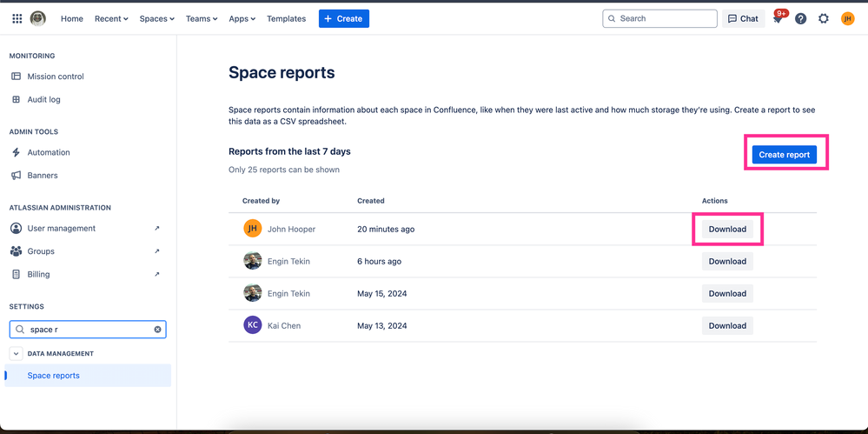Click the Billing document icon
The height and width of the screenshot is (434, 868).
pyautogui.click(x=16, y=274)
